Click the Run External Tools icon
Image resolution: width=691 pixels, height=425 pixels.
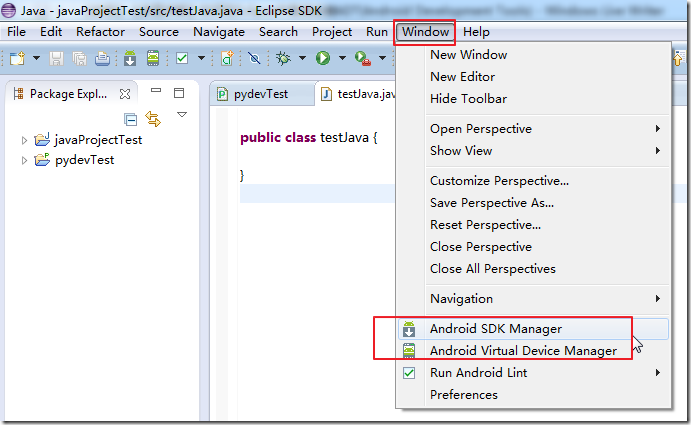click(363, 58)
